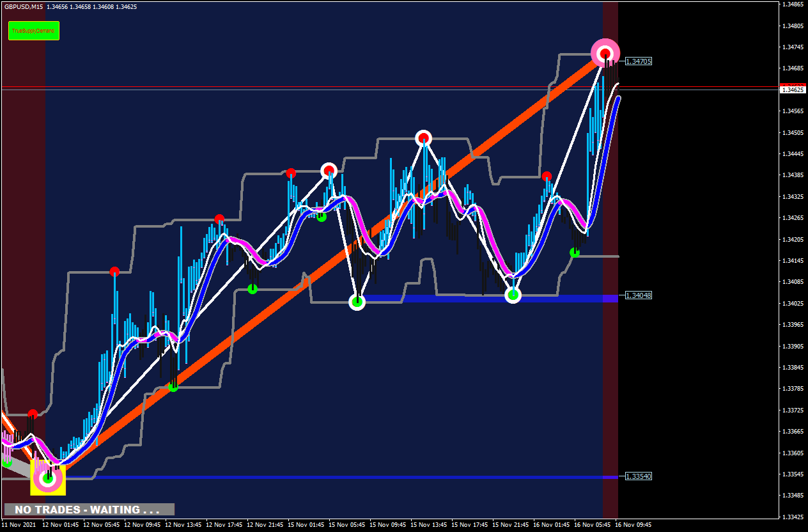Click the 11 Nov 2021 date label
The width and height of the screenshot is (808, 532).
tap(17, 525)
